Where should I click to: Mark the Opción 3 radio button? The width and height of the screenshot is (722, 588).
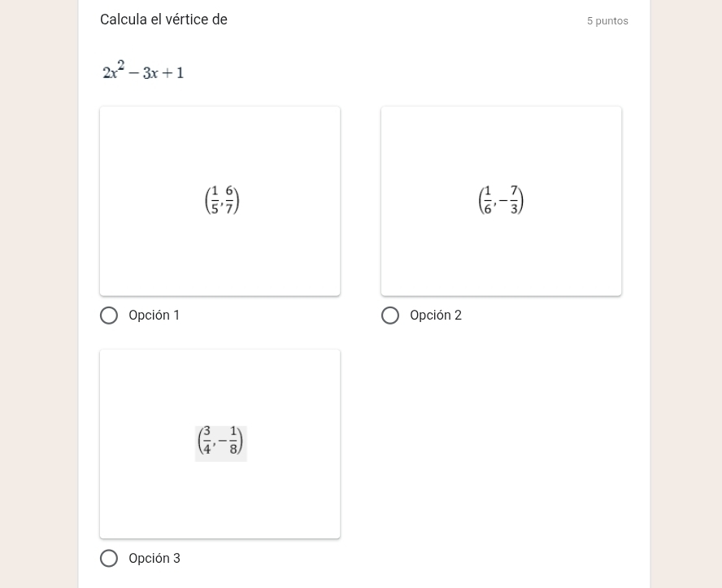109,559
